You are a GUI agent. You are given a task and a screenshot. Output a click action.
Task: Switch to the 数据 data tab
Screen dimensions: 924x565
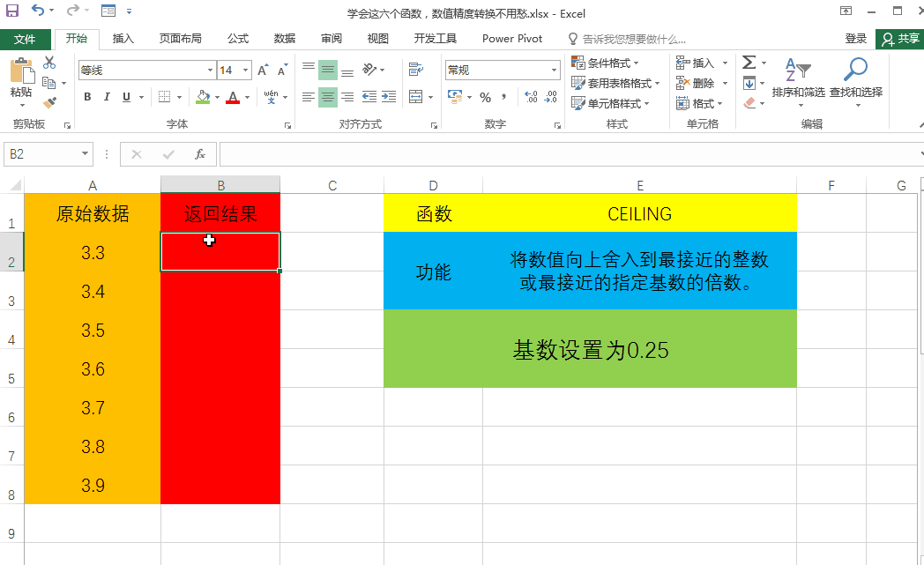(x=285, y=39)
